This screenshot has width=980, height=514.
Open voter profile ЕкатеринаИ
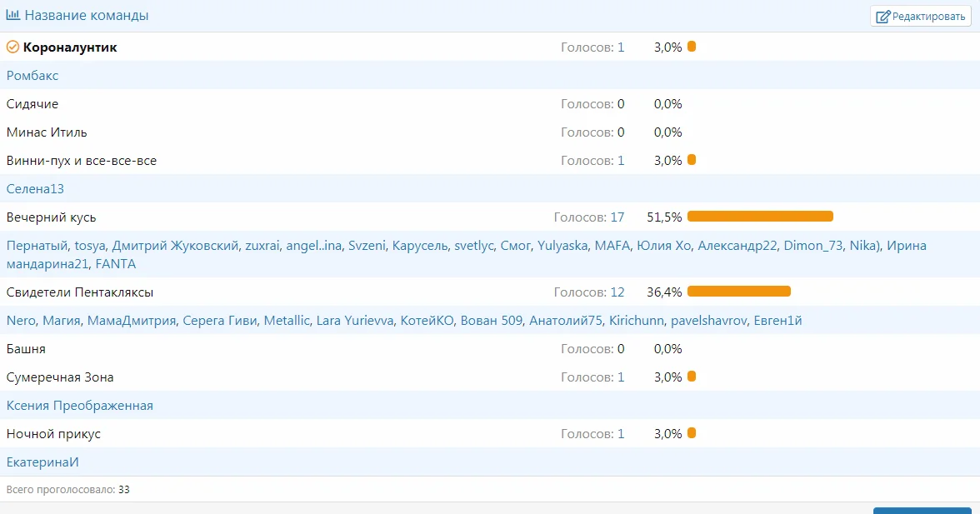click(42, 462)
